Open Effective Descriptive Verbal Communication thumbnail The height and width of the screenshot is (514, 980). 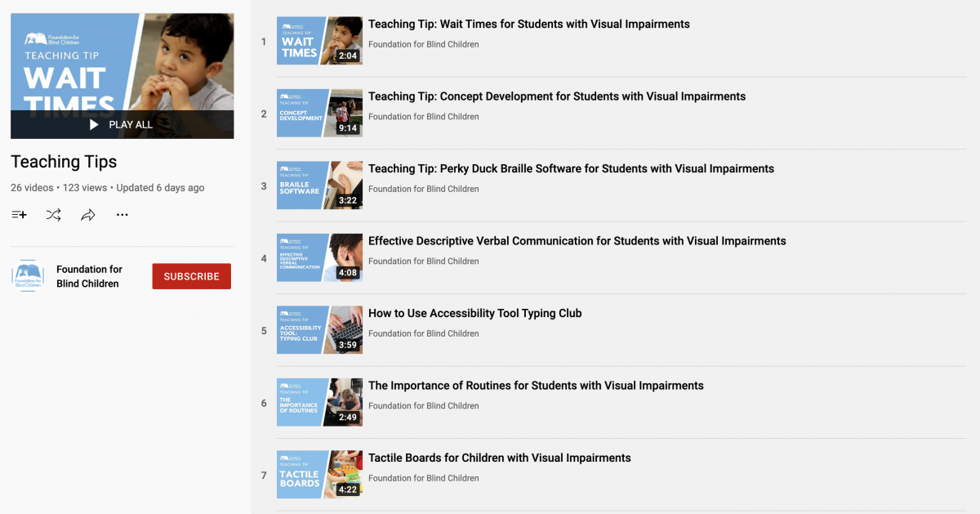click(x=319, y=257)
